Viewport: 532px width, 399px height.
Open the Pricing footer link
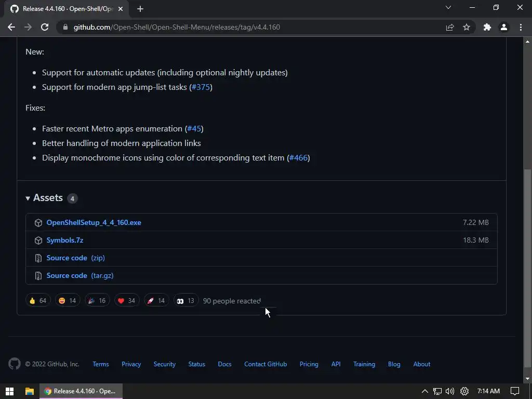pyautogui.click(x=309, y=364)
